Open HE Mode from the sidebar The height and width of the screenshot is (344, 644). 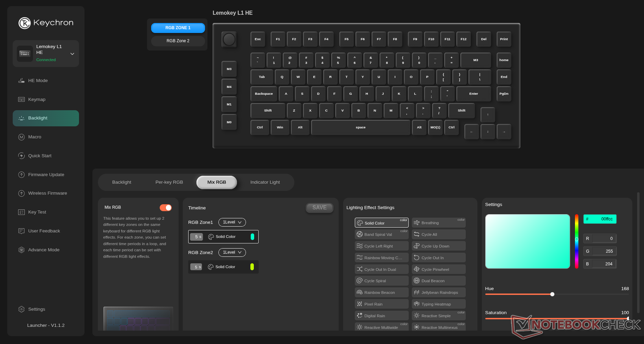(x=38, y=81)
